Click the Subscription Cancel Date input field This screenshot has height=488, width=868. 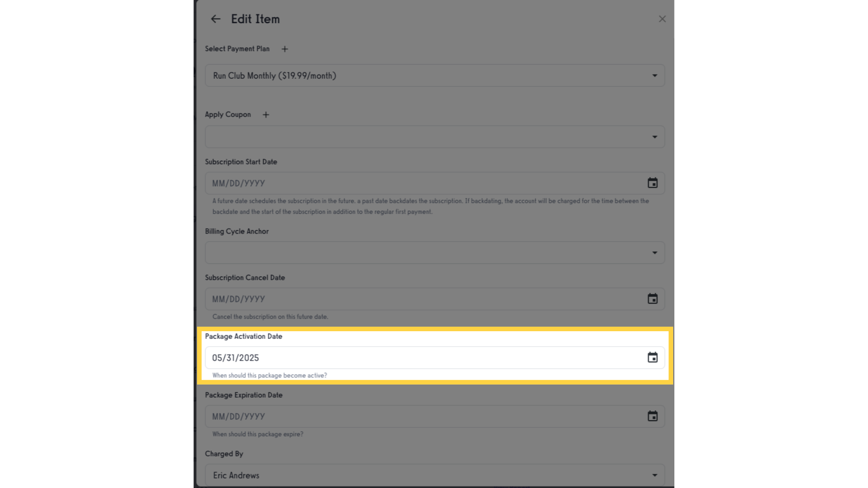click(x=425, y=299)
